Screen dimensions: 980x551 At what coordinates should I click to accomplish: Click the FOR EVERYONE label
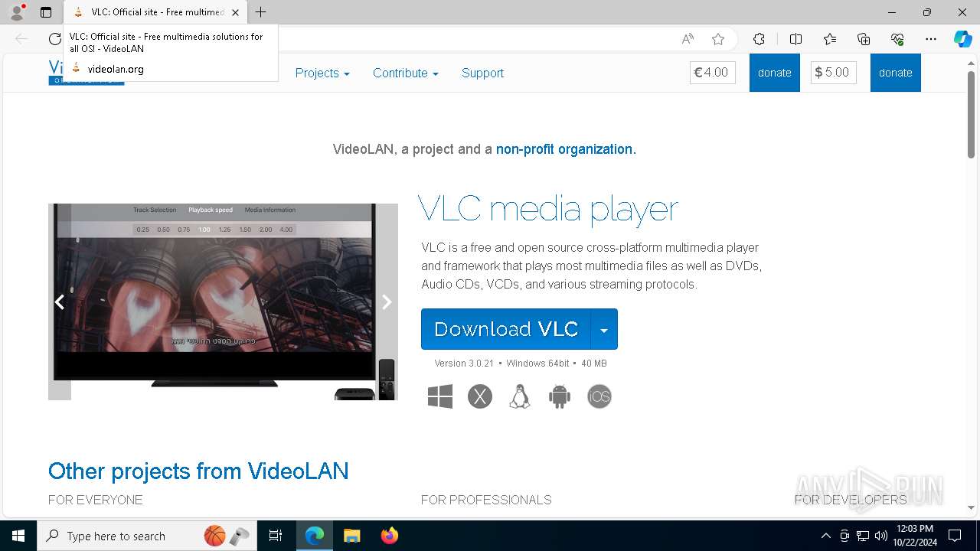(x=96, y=500)
